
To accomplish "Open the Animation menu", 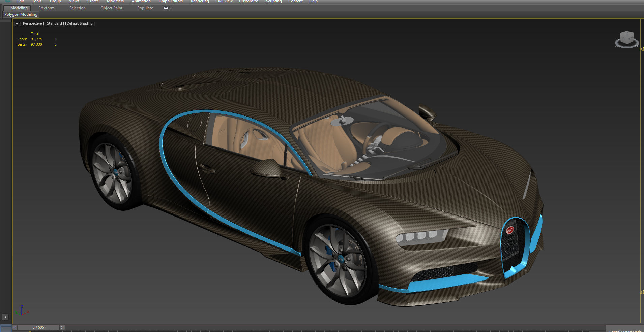I will point(141,1).
